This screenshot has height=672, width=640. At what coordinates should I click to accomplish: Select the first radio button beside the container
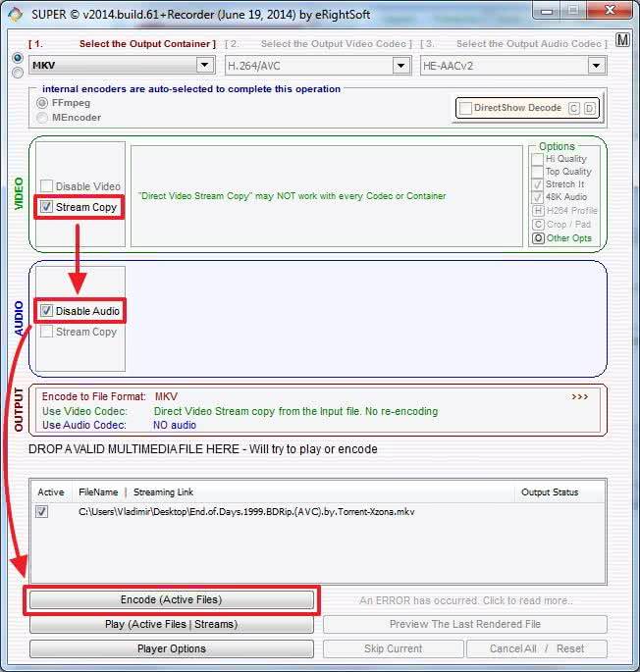(x=18, y=58)
